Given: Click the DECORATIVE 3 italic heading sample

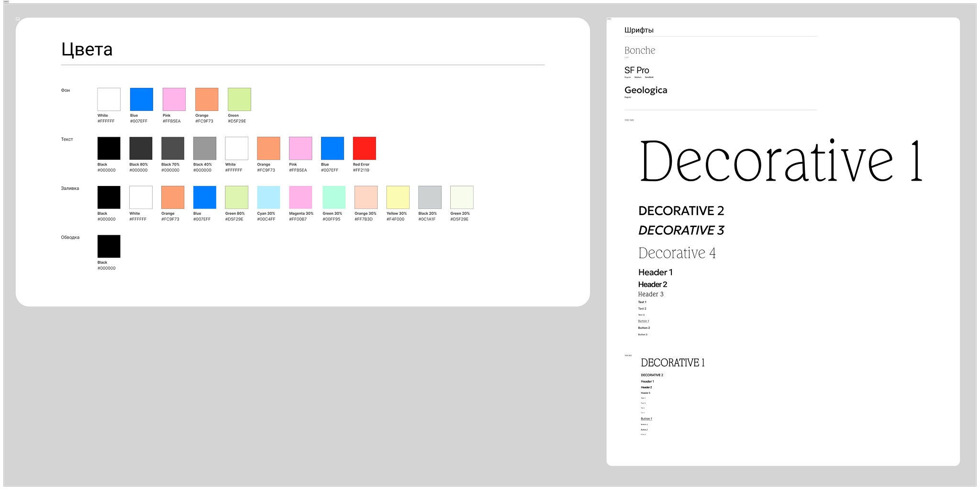Looking at the screenshot, I should (681, 230).
